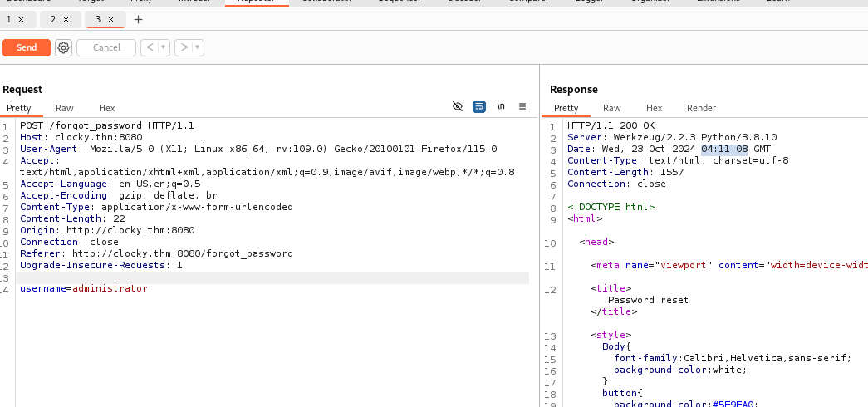Click the 'Connection: close' request header
868x407 pixels.
tap(69, 242)
